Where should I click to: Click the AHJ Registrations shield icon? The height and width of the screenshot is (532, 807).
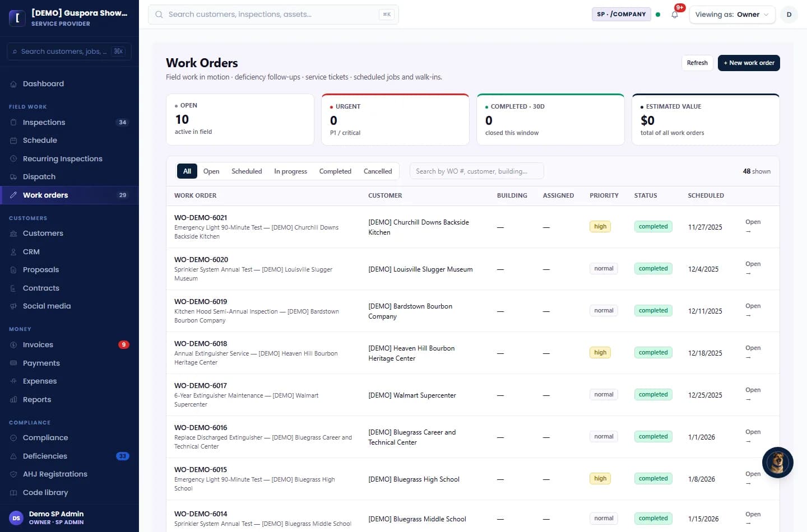pos(13,474)
